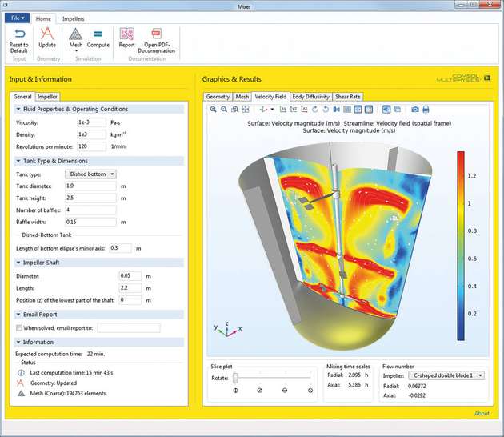This screenshot has height=437, width=504.
Task: Toggle the legend display button
Action: [369, 110]
